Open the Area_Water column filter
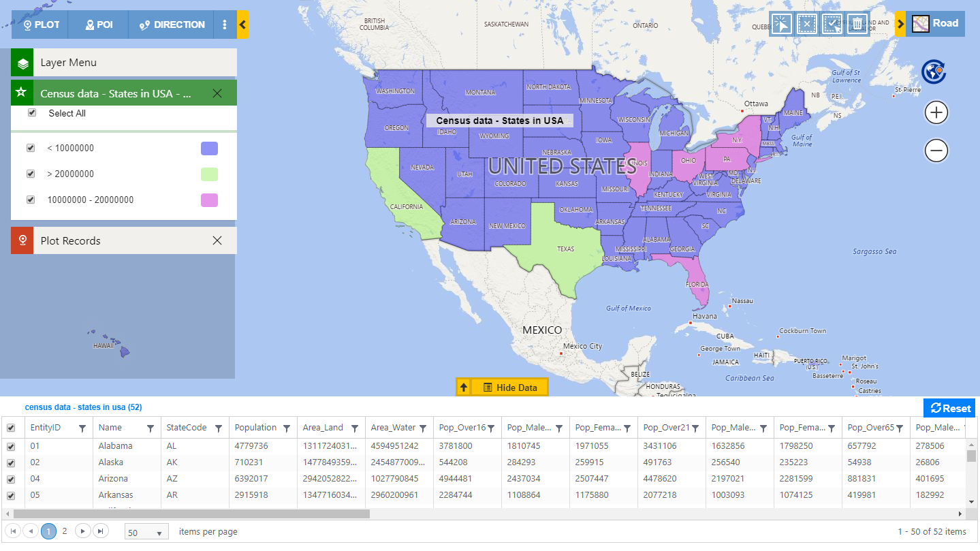Image resolution: width=980 pixels, height=551 pixels. click(423, 428)
